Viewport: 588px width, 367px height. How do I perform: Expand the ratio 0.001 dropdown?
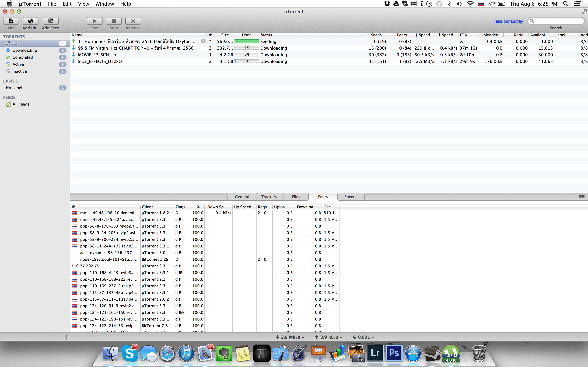coord(363,337)
